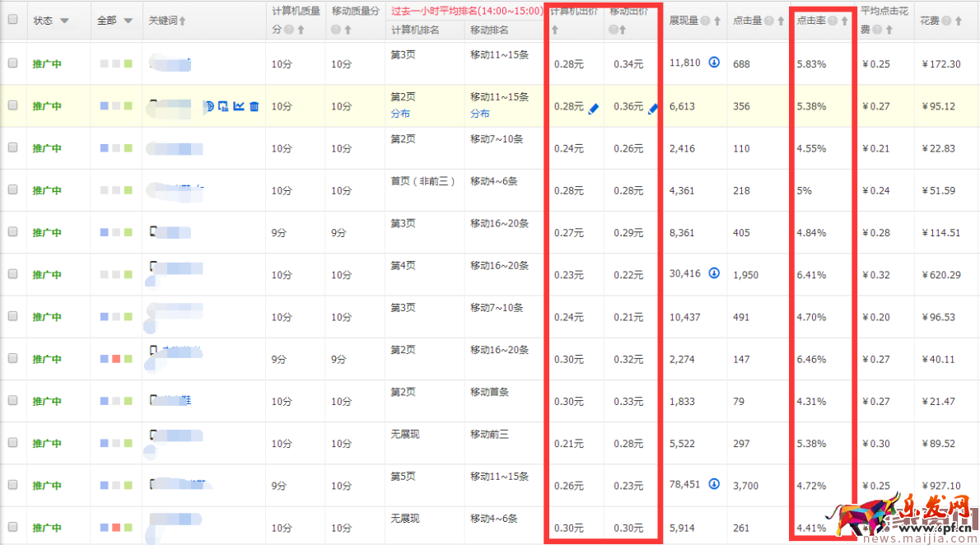
Task: Open the 全部 filter dropdown
Action: coord(127,21)
